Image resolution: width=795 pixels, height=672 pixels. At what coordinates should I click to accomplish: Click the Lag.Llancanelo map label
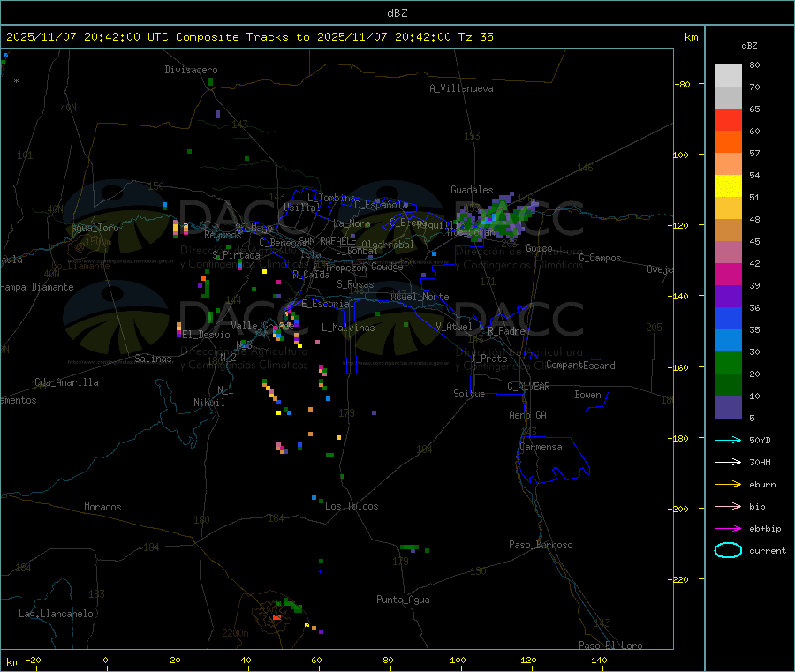[x=56, y=614]
